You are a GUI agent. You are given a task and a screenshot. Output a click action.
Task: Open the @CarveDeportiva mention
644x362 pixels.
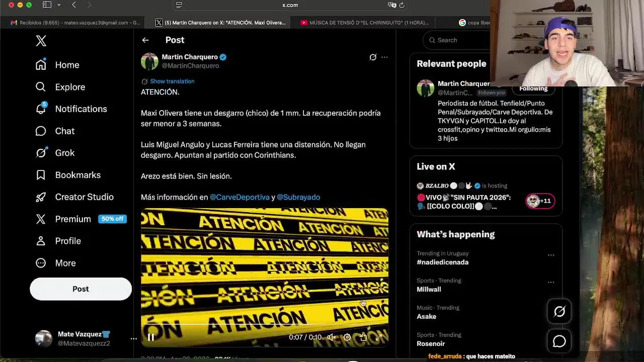239,197
